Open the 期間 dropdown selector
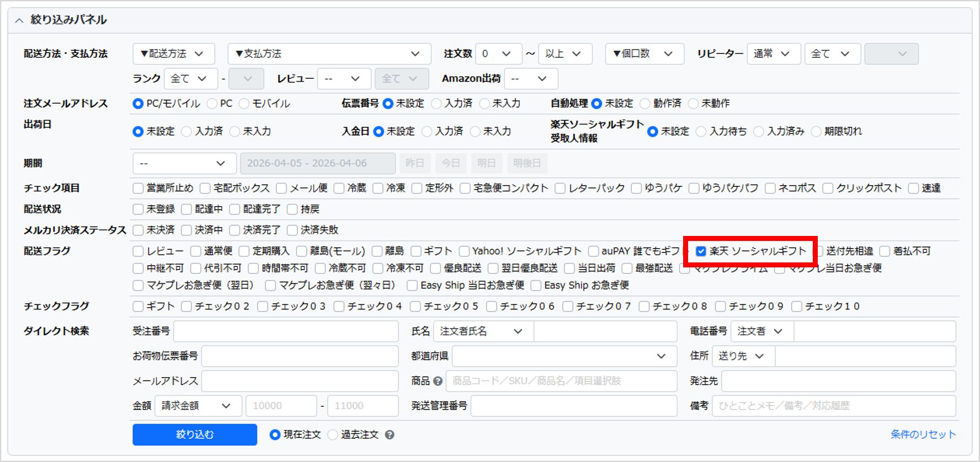This screenshot has width=980, height=462. (184, 164)
